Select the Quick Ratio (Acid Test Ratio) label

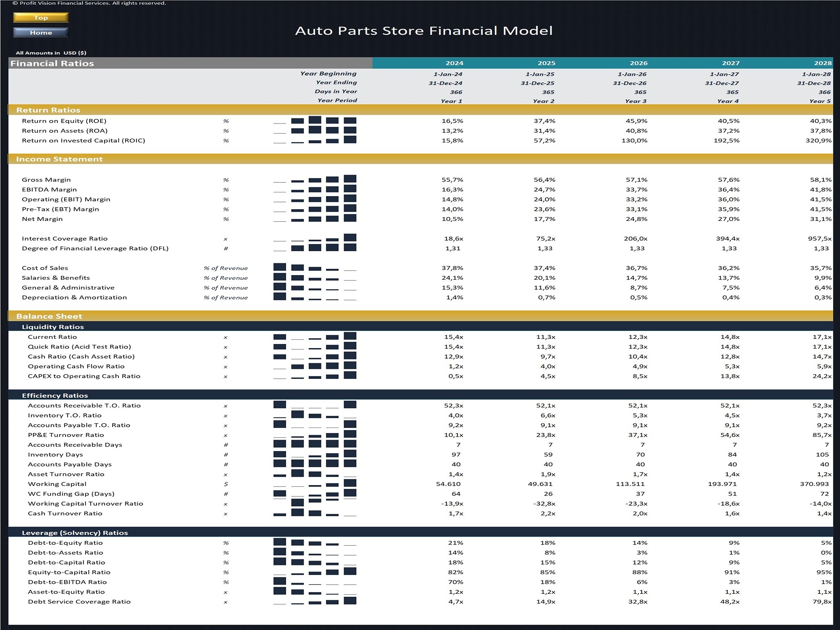[79, 346]
